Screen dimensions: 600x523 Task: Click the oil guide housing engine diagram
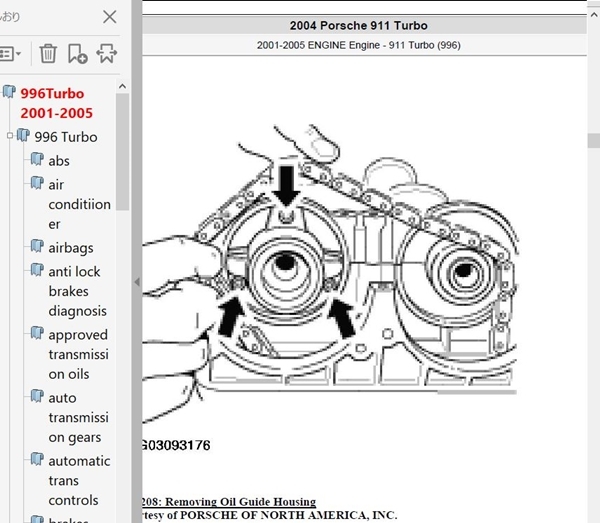point(330,274)
